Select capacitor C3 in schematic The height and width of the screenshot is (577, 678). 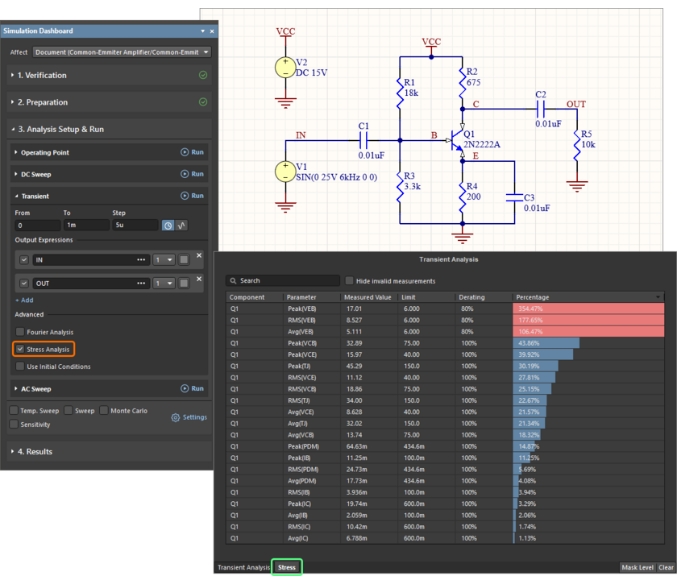[514, 198]
